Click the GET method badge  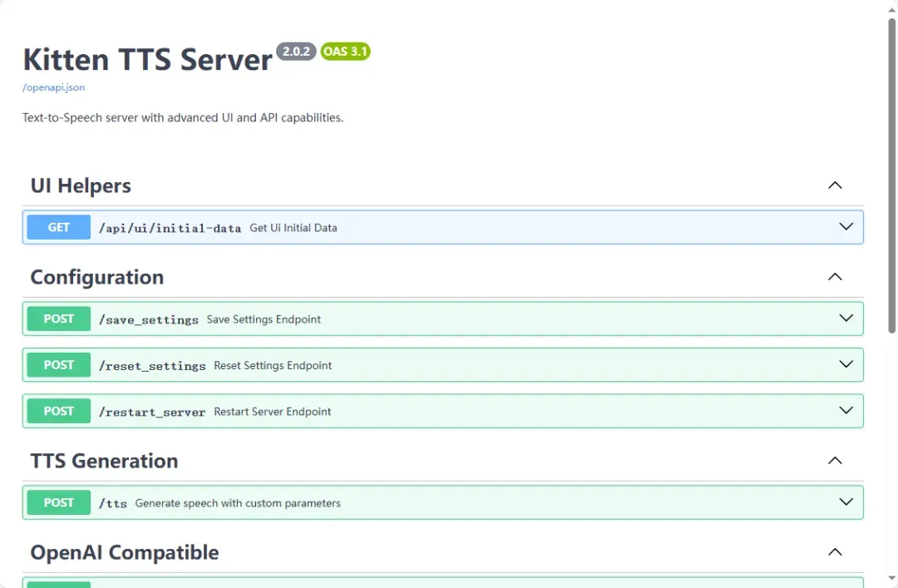58,227
